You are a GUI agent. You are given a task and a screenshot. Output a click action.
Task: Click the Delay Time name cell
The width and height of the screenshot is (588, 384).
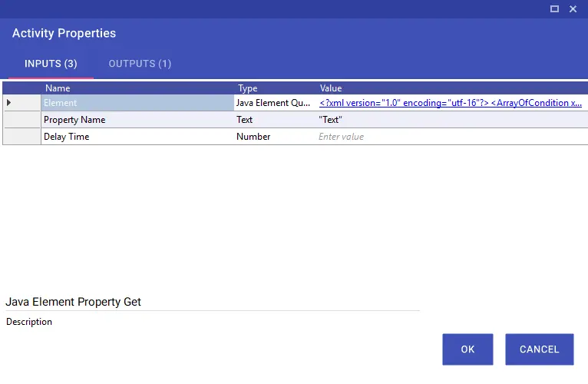coord(137,137)
